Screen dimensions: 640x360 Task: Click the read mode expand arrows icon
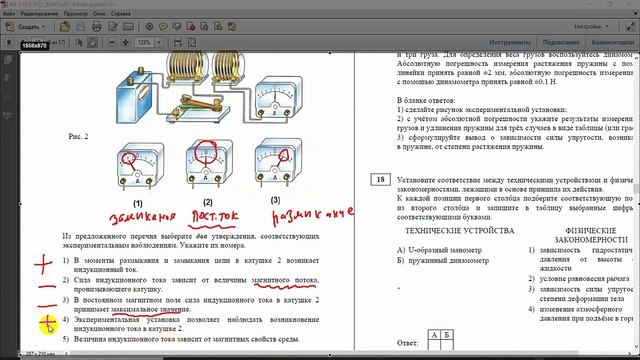pyautogui.click(x=630, y=27)
